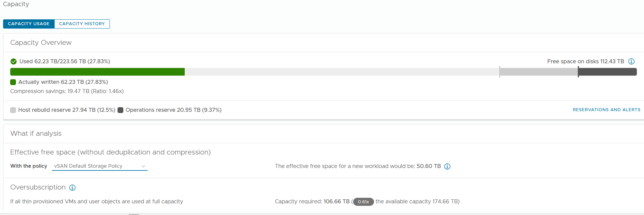The height and width of the screenshot is (215, 644).
Task: Open info icon beside Free space on disks
Action: point(631,61)
